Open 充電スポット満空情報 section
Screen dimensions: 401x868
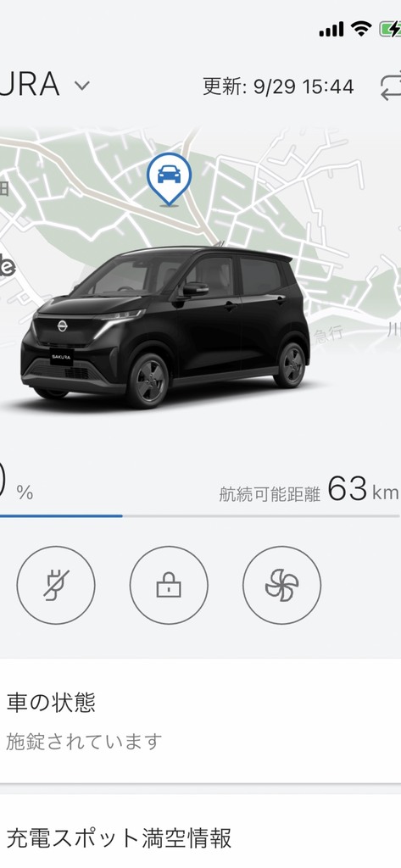click(200, 832)
